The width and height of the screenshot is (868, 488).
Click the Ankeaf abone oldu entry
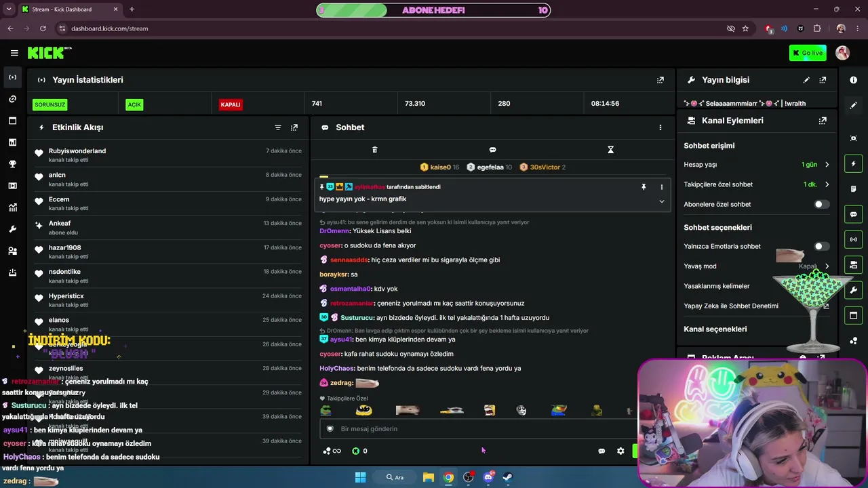(x=168, y=228)
